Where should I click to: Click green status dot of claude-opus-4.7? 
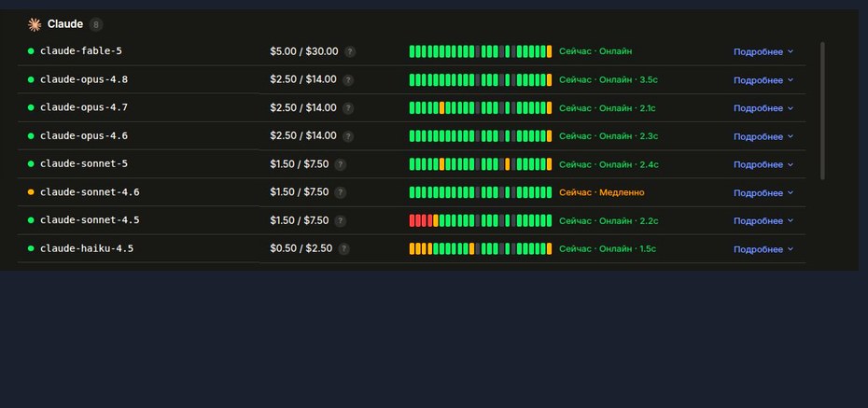click(x=31, y=107)
